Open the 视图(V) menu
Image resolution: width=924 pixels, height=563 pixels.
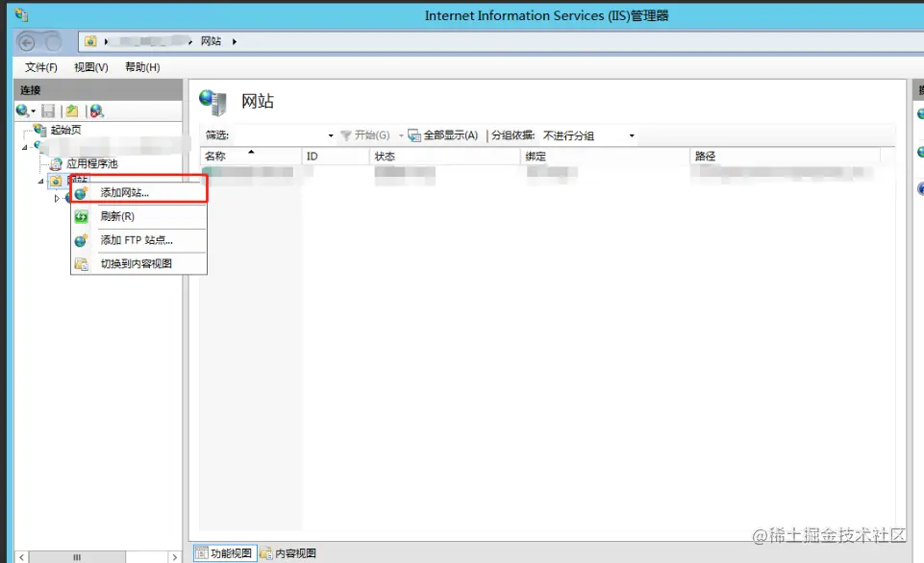pyautogui.click(x=91, y=67)
